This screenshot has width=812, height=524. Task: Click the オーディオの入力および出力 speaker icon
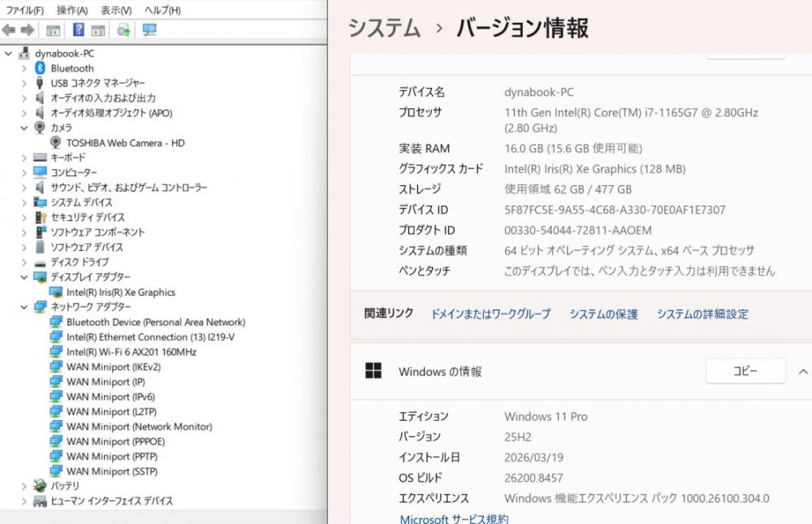point(40,97)
